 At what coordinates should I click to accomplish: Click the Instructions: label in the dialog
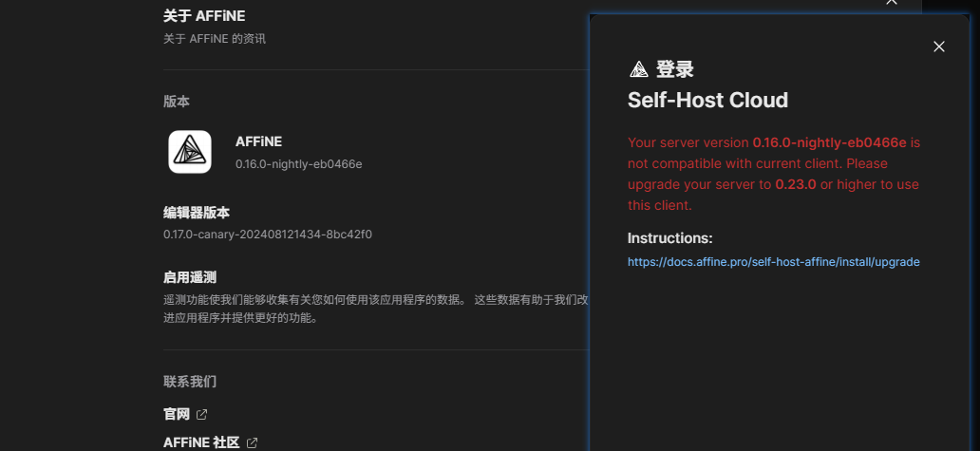(x=670, y=238)
